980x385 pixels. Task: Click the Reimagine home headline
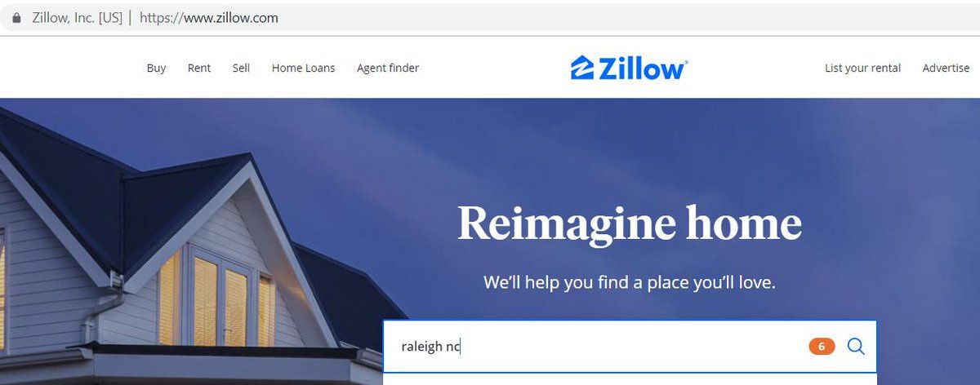pyautogui.click(x=630, y=223)
